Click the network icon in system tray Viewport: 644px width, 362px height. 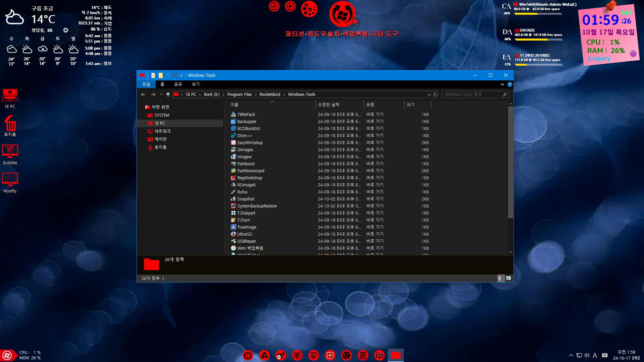579,355
